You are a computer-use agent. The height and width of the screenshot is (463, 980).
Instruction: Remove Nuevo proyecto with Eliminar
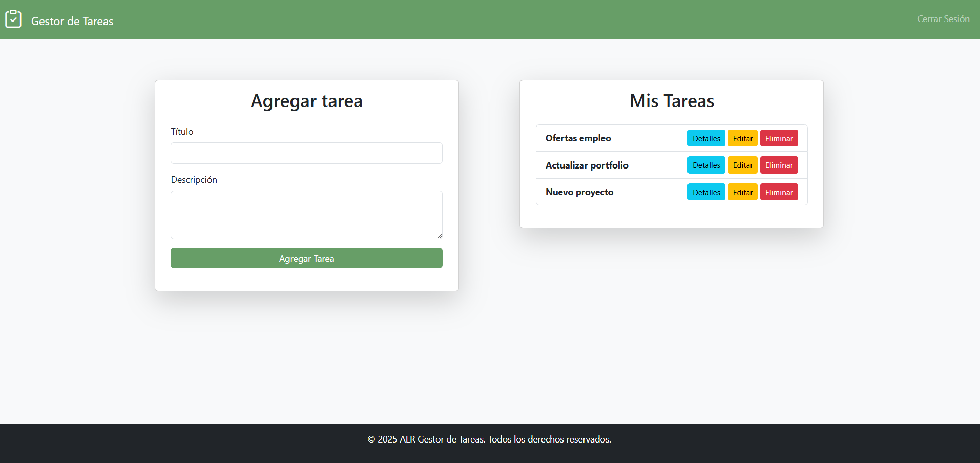[x=779, y=192]
